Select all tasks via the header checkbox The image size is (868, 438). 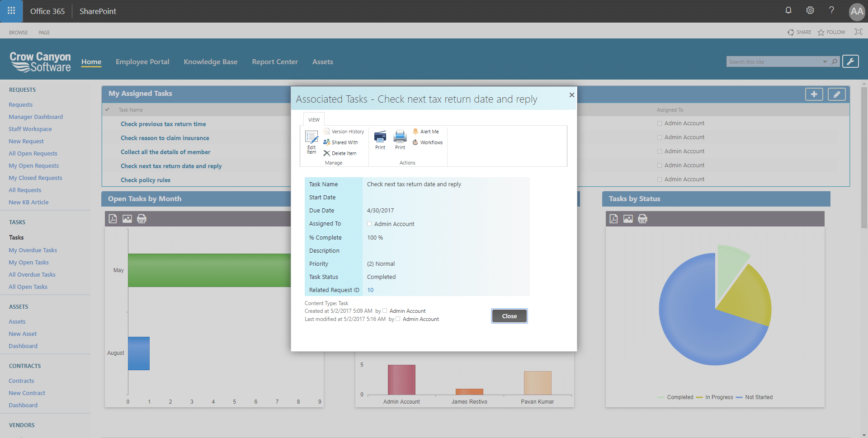click(x=108, y=109)
